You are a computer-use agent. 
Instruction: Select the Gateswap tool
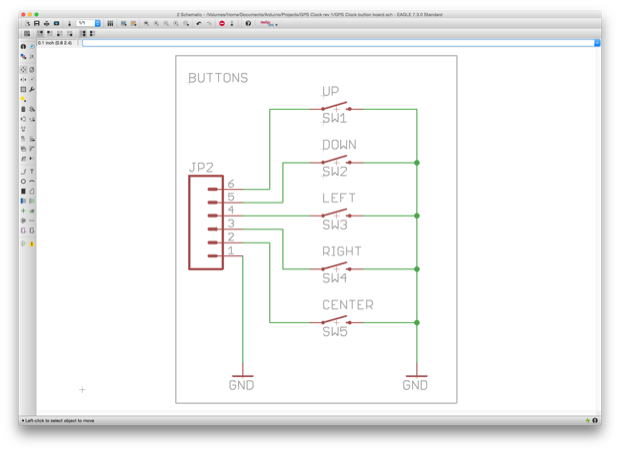point(23,129)
